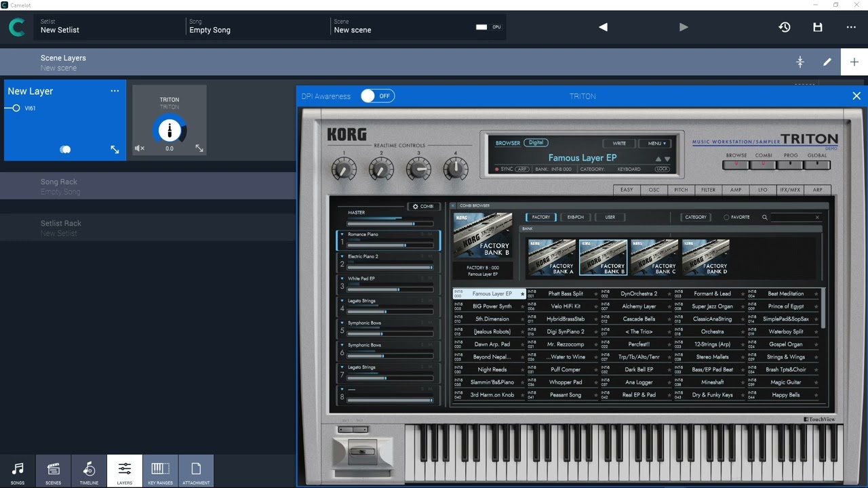Open the top-right more options menu
The image size is (868, 488).
[851, 27]
